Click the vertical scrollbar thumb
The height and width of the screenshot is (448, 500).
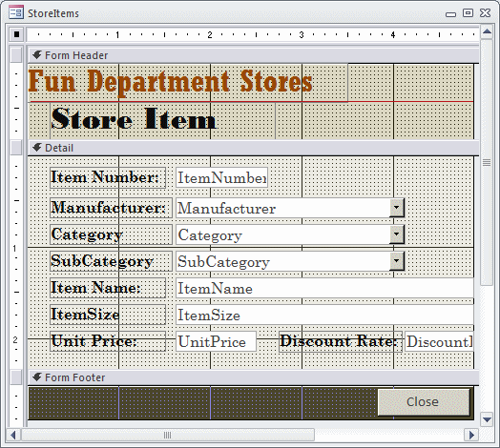point(487,162)
